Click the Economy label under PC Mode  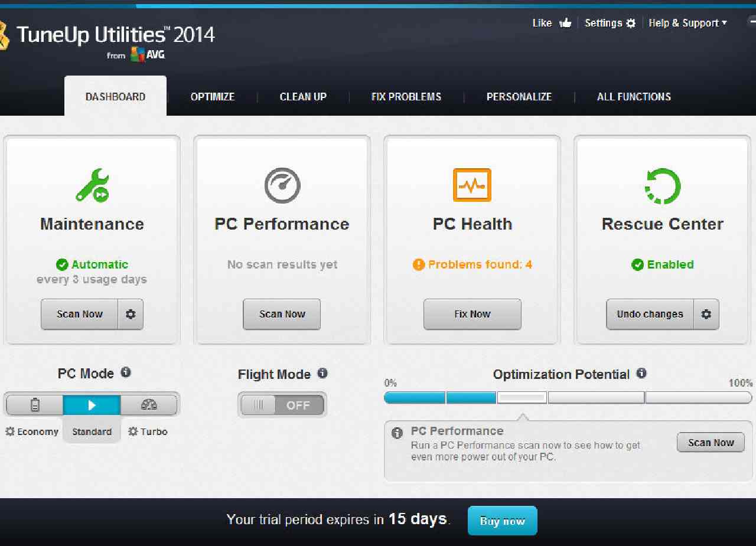38,431
